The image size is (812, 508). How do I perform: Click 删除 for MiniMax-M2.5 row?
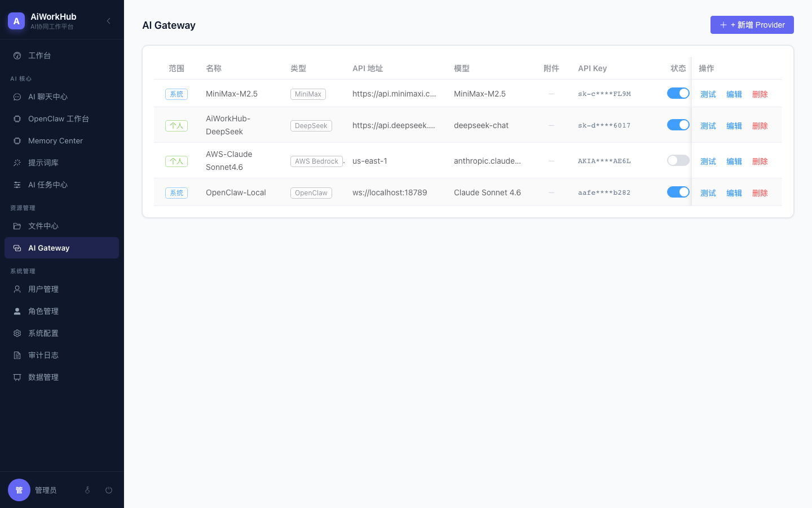760,94
